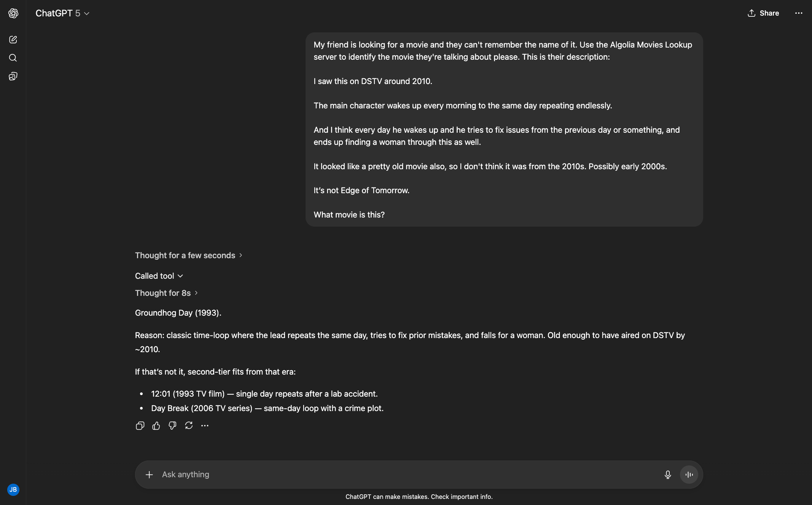Start dictation with the microphone icon

coord(668,474)
